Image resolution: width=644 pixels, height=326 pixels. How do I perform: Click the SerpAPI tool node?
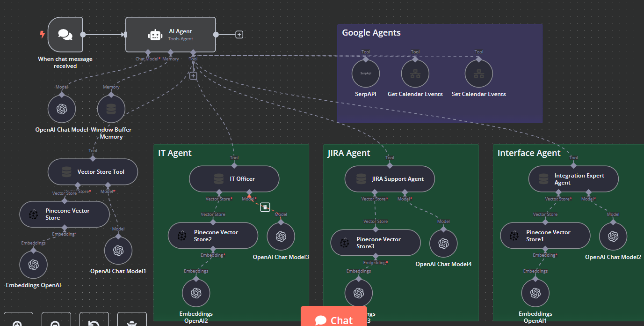pos(365,74)
